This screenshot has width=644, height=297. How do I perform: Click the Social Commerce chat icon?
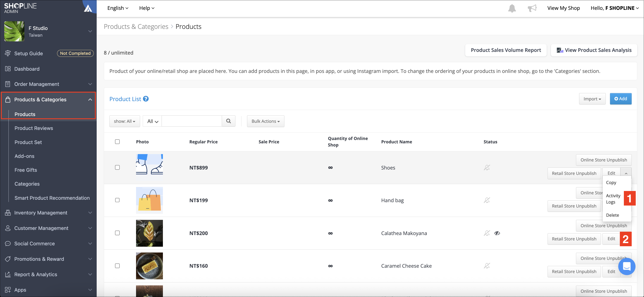tap(8, 244)
